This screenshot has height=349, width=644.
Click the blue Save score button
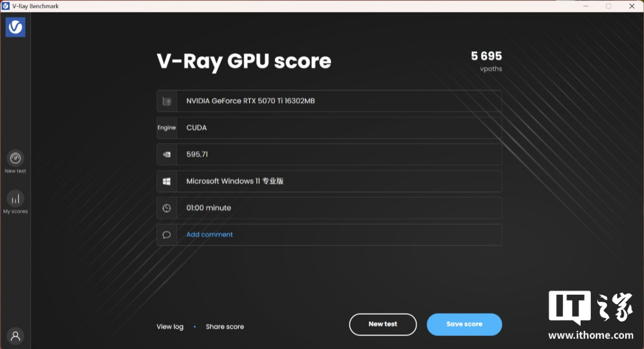464,324
